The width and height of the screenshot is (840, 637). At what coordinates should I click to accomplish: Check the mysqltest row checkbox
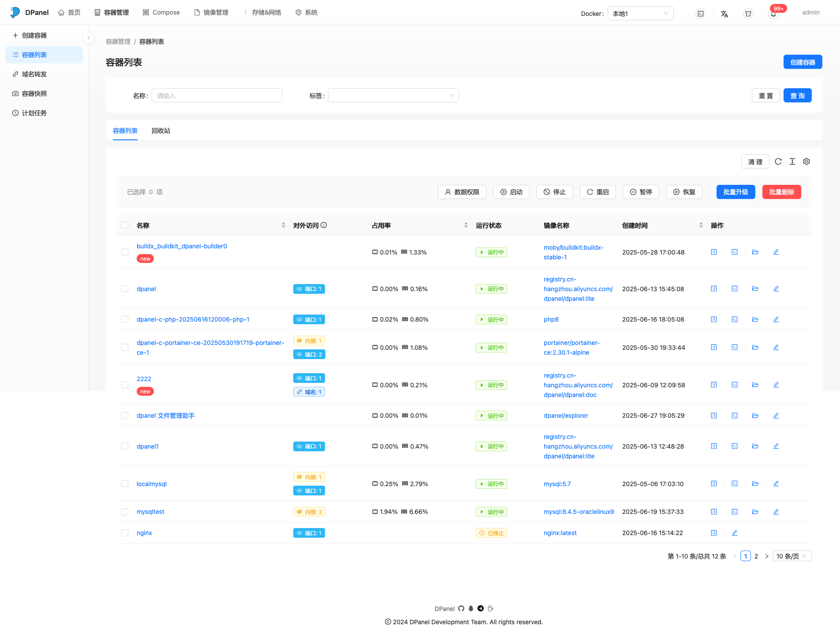125,512
